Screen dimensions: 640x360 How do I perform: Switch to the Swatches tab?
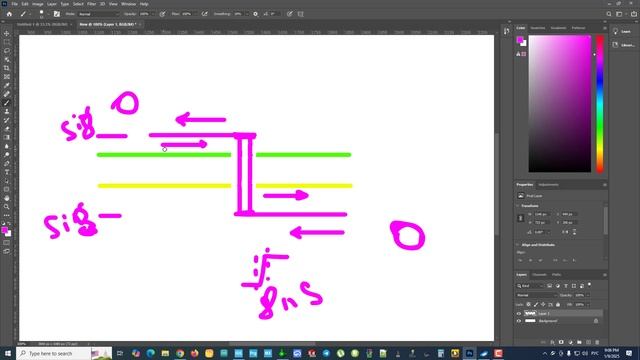(x=538, y=28)
